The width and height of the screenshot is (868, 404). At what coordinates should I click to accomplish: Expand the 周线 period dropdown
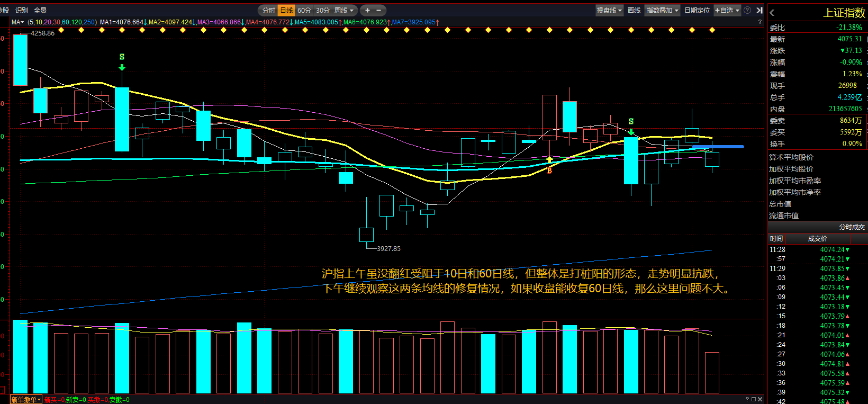[x=344, y=10]
